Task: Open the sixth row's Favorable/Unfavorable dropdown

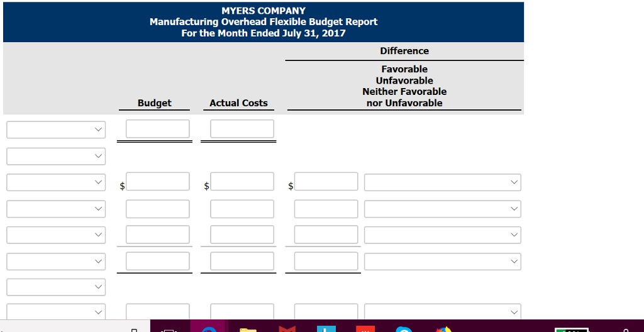Action: 442,262
